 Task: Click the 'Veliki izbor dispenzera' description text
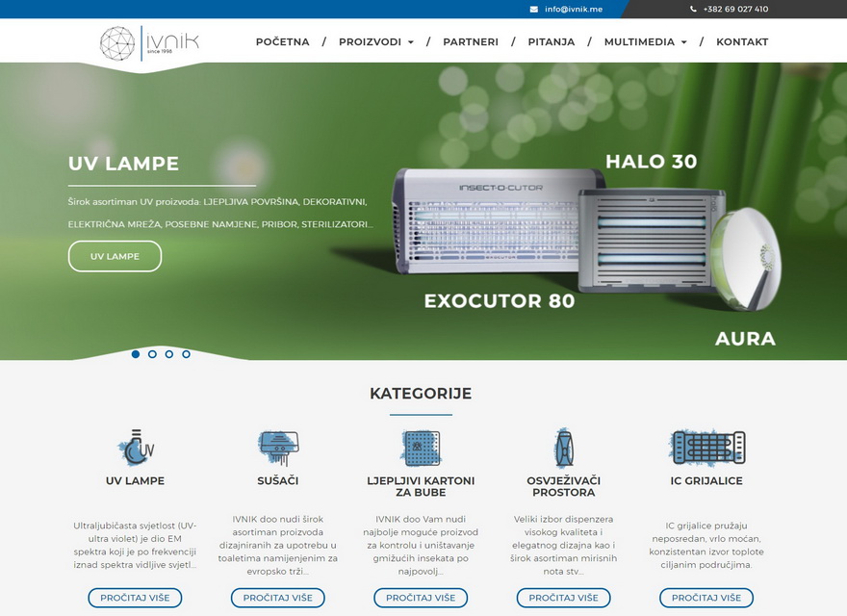point(564,545)
